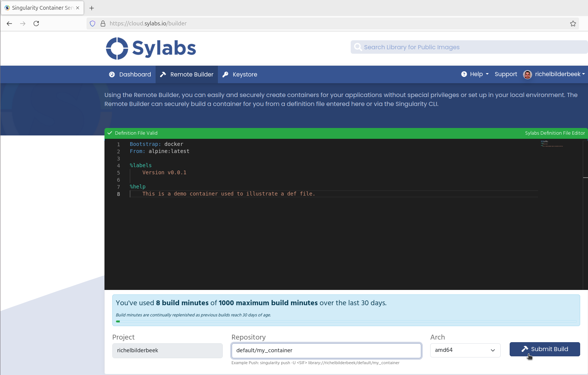
Task: Click the browser back arrow
Action: 9,24
